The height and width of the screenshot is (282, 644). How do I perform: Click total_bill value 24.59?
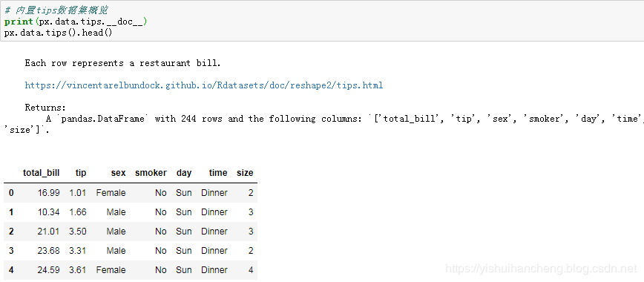[48, 270]
